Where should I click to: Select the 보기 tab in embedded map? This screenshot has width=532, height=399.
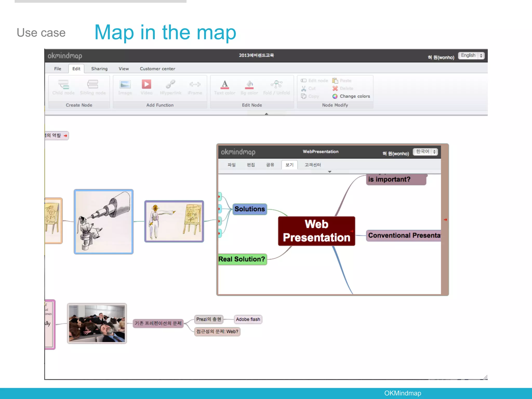(289, 165)
